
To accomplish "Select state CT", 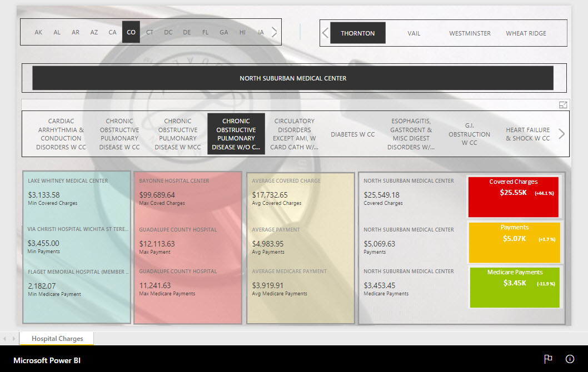I will 150,32.
